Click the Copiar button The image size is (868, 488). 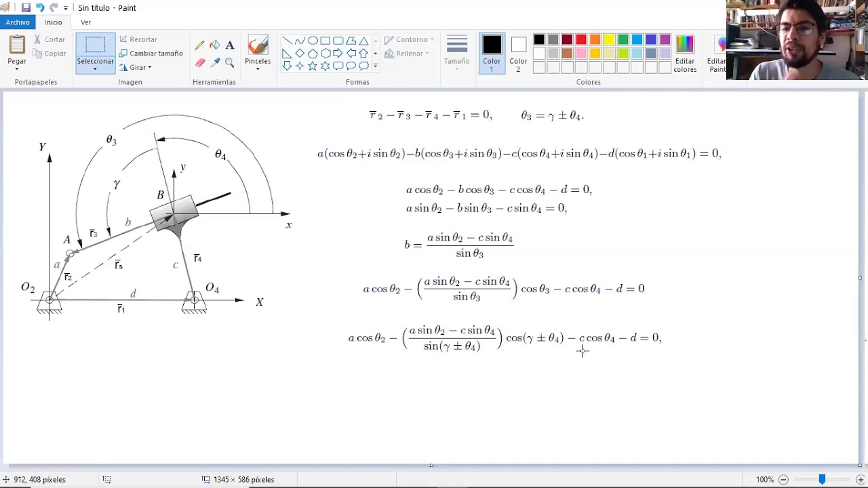[x=50, y=54]
